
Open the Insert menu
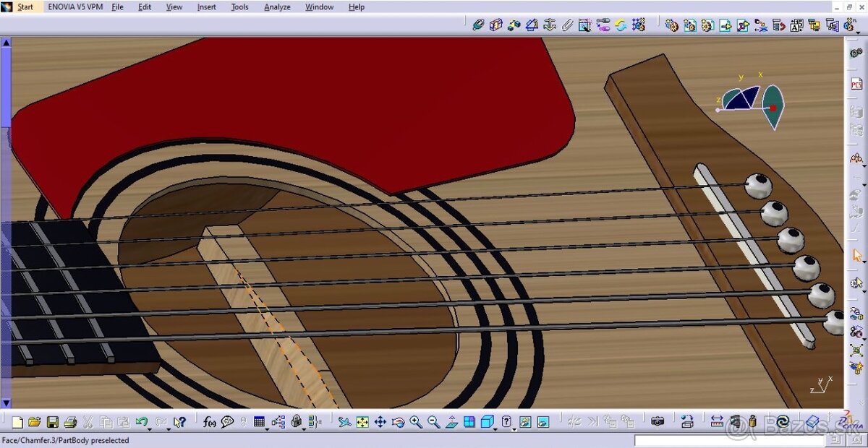pyautogui.click(x=206, y=7)
